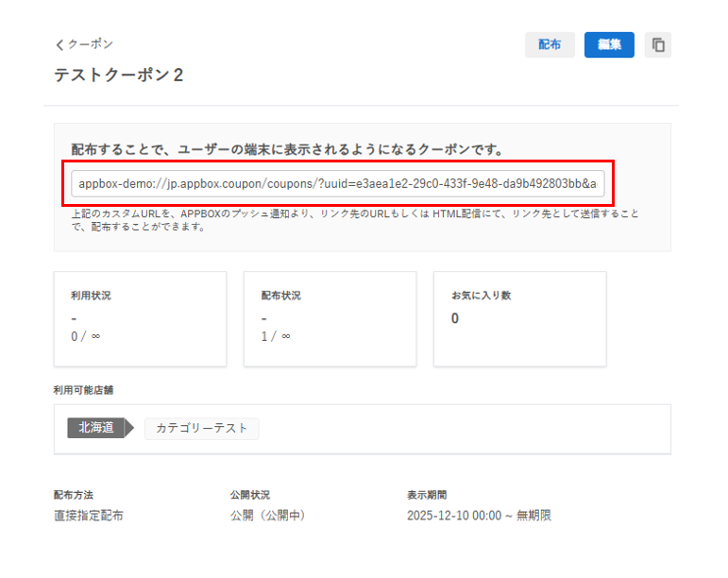Click the 0 / ∞ usage count
The height and width of the screenshot is (578, 728).
point(85,336)
